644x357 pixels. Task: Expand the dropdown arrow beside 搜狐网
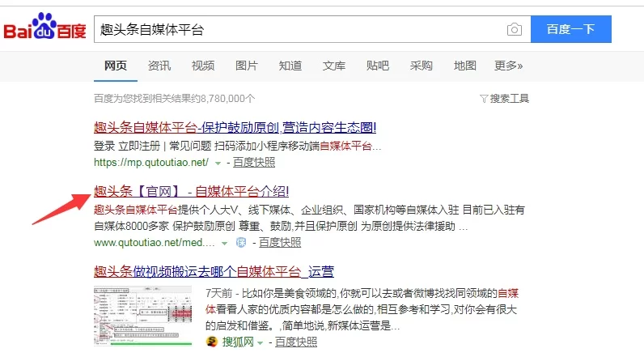tap(260, 342)
